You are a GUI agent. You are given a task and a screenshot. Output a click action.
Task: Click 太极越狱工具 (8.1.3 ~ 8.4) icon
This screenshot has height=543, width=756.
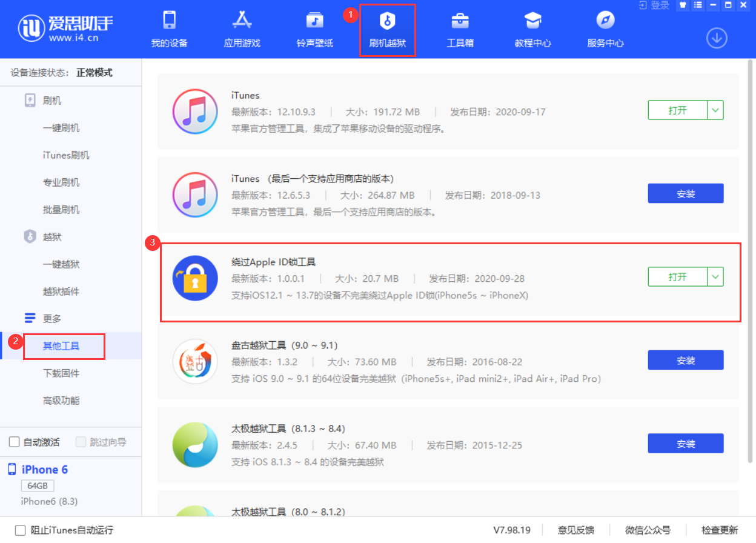[x=194, y=445]
